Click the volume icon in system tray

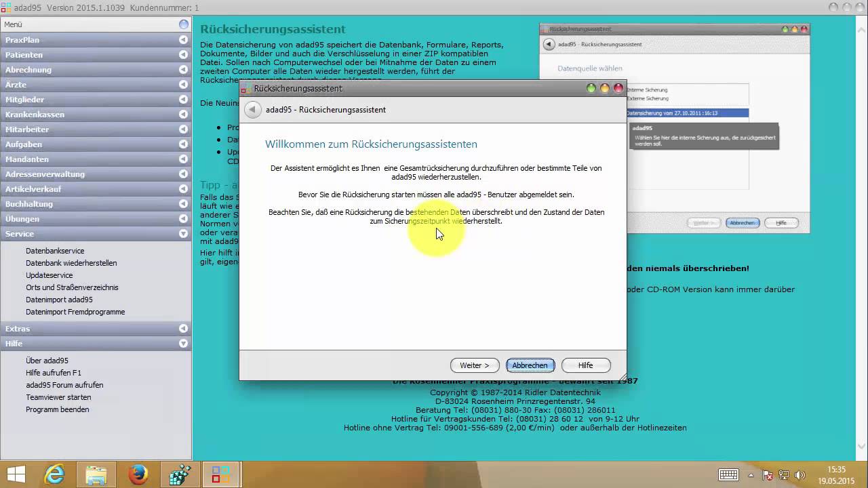coord(800,475)
